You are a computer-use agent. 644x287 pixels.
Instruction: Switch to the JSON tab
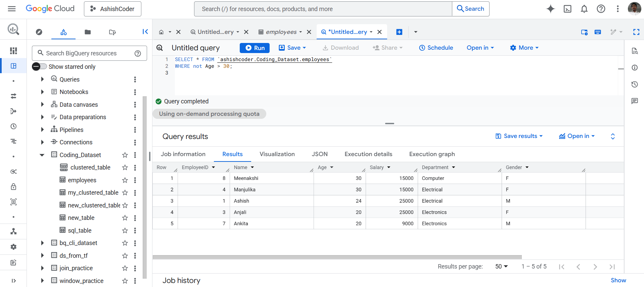320,154
